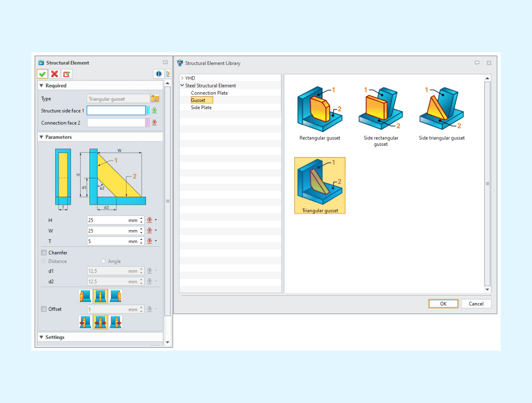Click the pick icon for Connection face 2
The height and width of the screenshot is (403, 532).
point(154,123)
